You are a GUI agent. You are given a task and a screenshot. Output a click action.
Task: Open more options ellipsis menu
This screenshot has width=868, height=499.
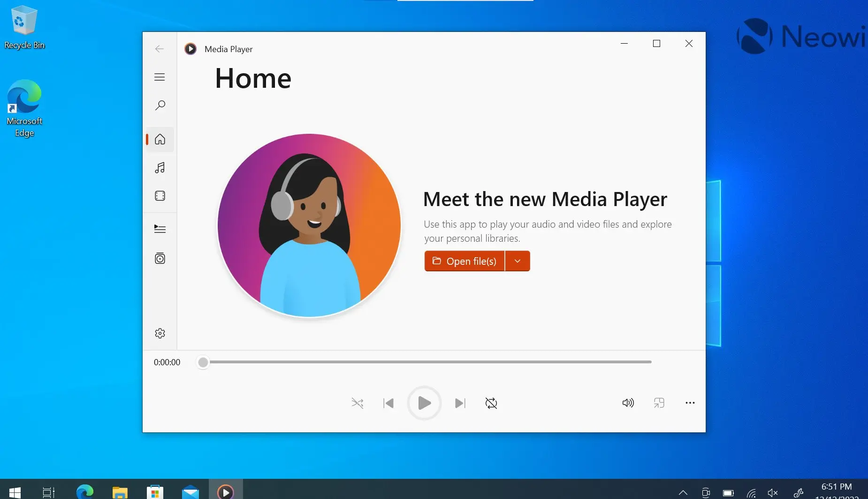point(690,403)
